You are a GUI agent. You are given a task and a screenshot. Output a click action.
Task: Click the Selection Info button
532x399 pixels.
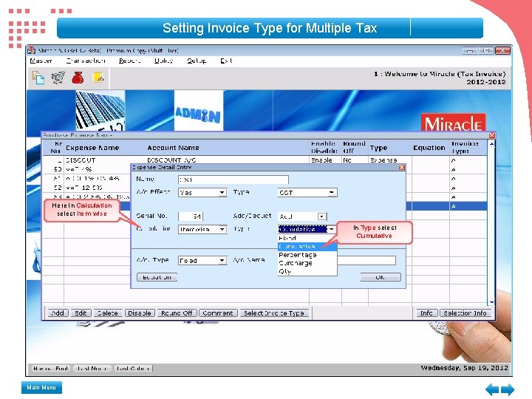click(465, 313)
